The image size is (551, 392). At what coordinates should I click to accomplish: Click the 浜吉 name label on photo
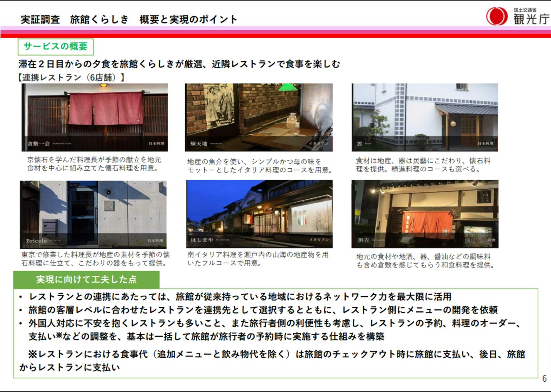pyautogui.click(x=363, y=240)
